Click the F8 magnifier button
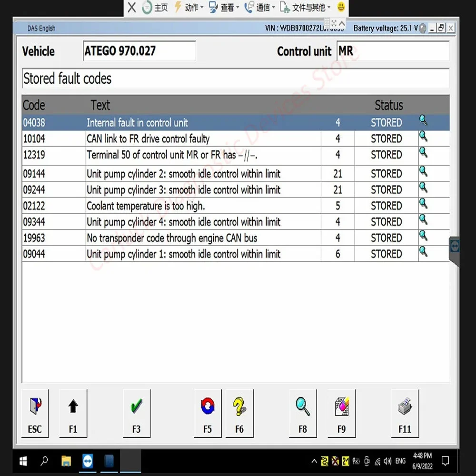 point(303,413)
